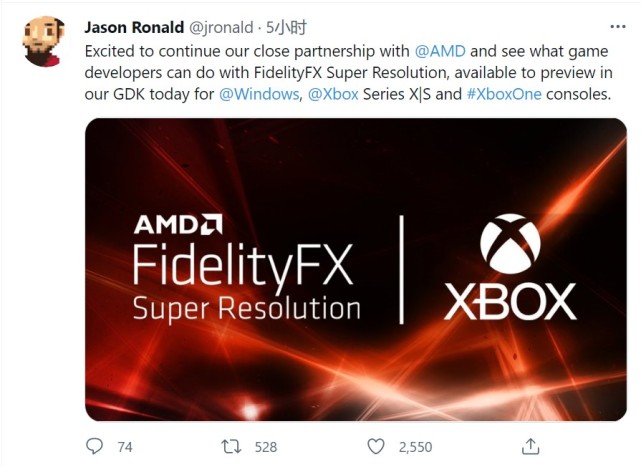The height and width of the screenshot is (467, 641).
Task: Click the Xbox sphere logo in image
Action: pos(510,243)
